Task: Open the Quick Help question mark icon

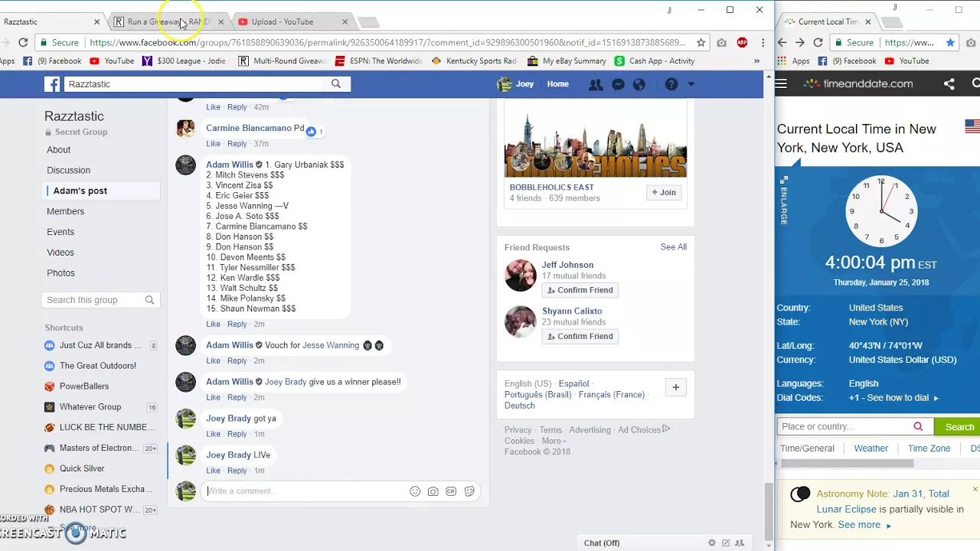Action: (671, 84)
